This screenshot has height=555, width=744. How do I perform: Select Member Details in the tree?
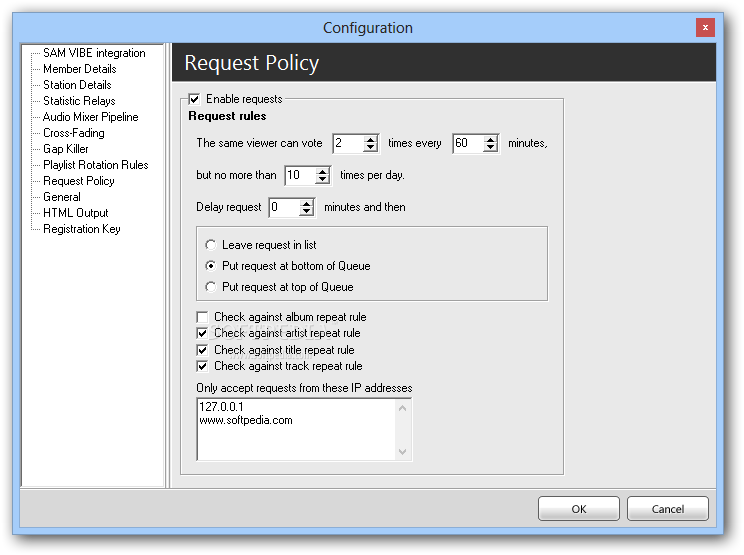(79, 69)
